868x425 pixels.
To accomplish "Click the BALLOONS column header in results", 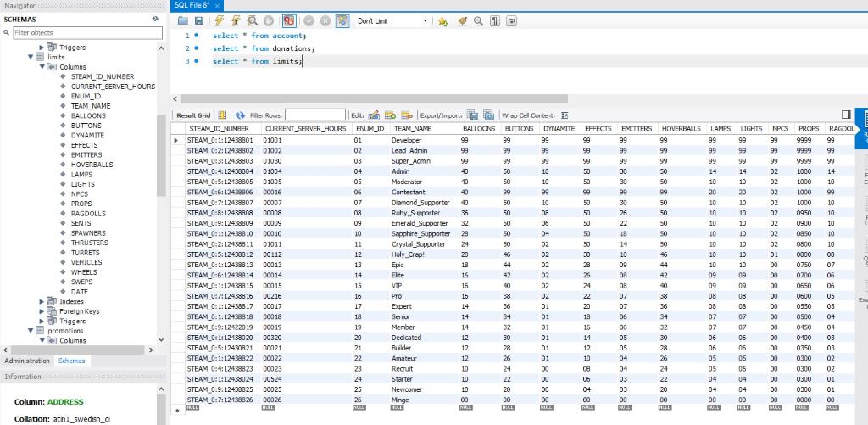I will (x=479, y=128).
